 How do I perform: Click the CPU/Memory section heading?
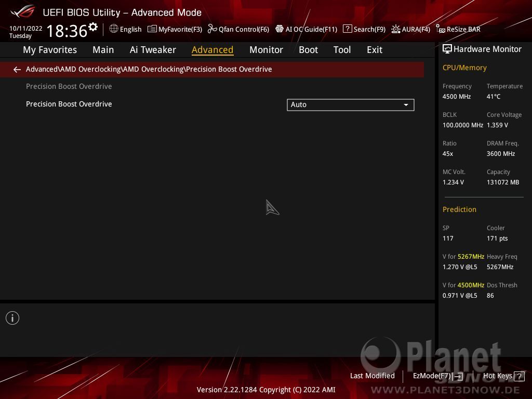[x=464, y=68]
